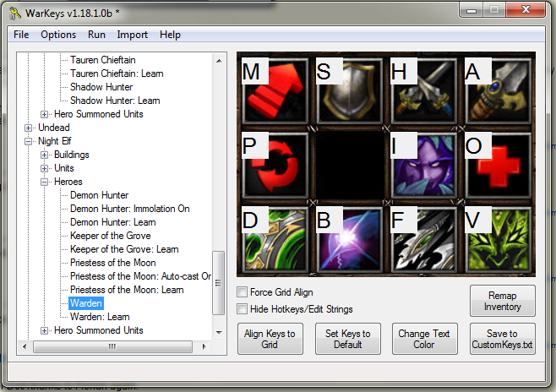556x392 pixels.
Task: Click Change Text Color button
Action: pos(424,339)
